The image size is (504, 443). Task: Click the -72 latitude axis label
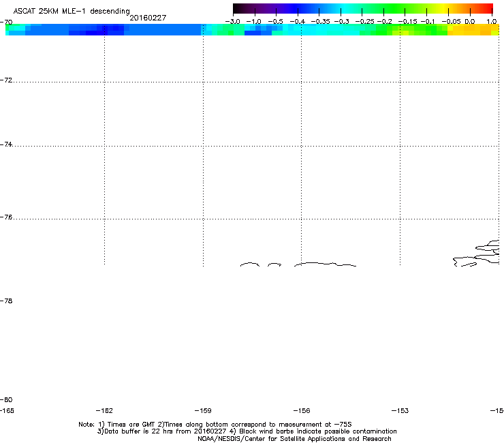pyautogui.click(x=6, y=80)
